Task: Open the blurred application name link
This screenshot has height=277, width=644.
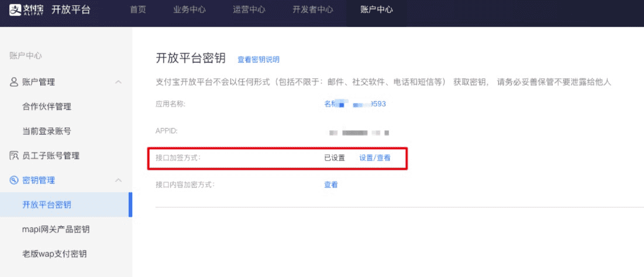Action: point(355,104)
